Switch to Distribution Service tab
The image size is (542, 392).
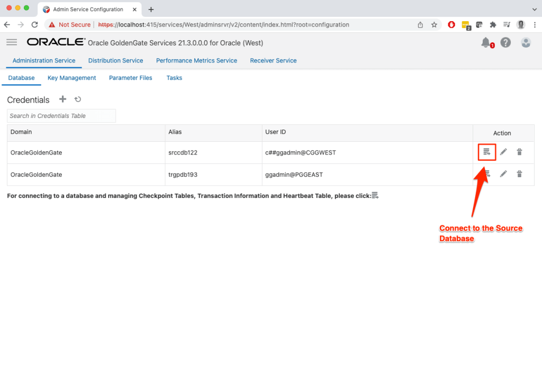click(x=115, y=61)
